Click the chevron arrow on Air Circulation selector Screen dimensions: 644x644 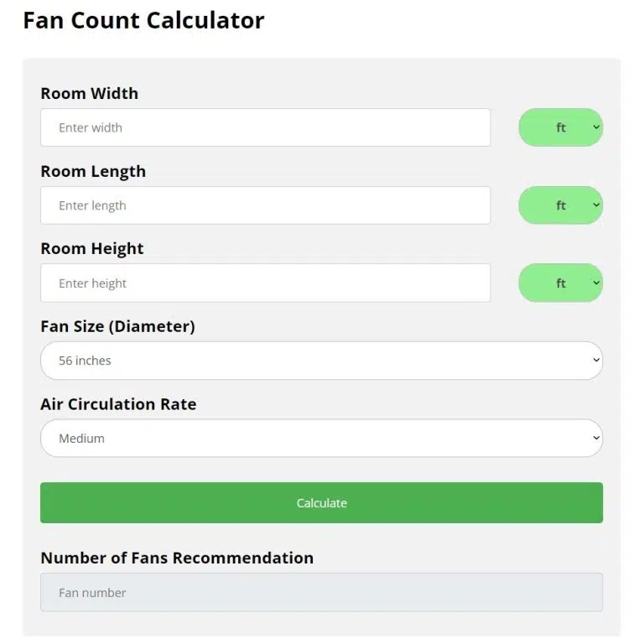click(596, 439)
